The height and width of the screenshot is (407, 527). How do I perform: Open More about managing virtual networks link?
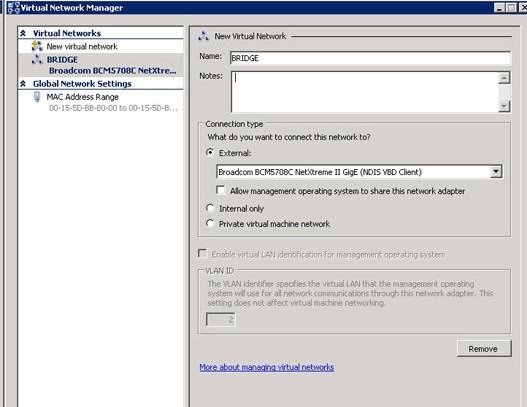point(267,367)
